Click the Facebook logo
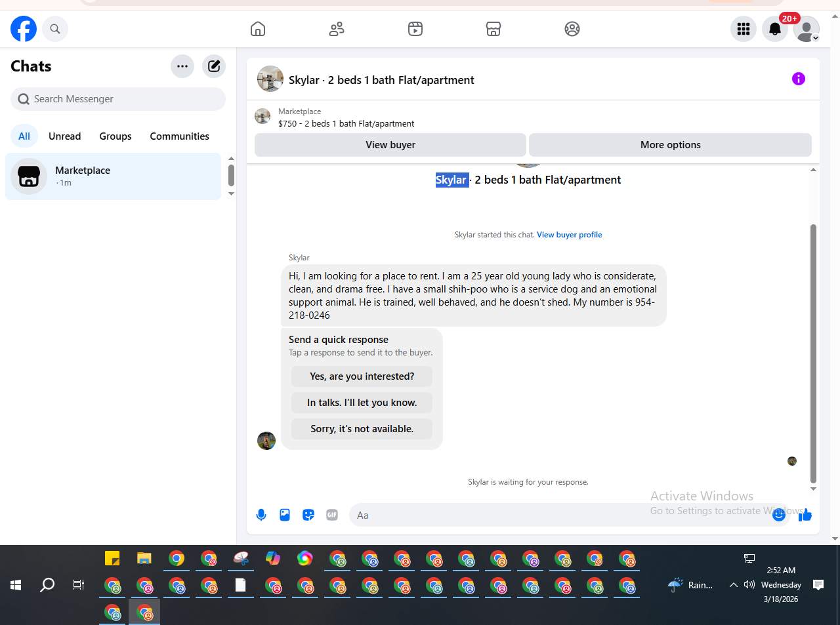 coord(24,29)
